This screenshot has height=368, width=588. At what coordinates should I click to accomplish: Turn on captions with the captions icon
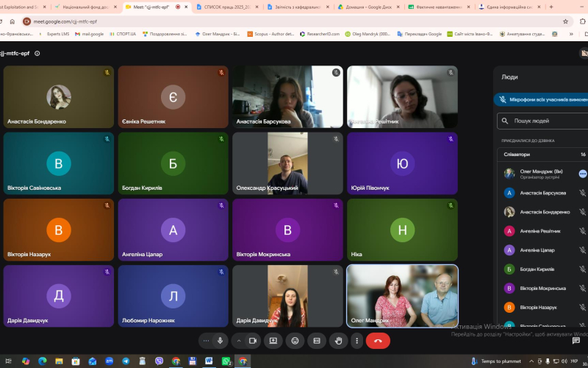[317, 341]
